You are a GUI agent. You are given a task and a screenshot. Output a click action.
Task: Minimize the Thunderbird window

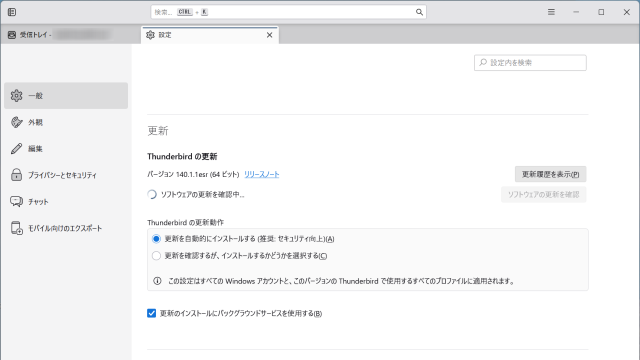coord(576,12)
